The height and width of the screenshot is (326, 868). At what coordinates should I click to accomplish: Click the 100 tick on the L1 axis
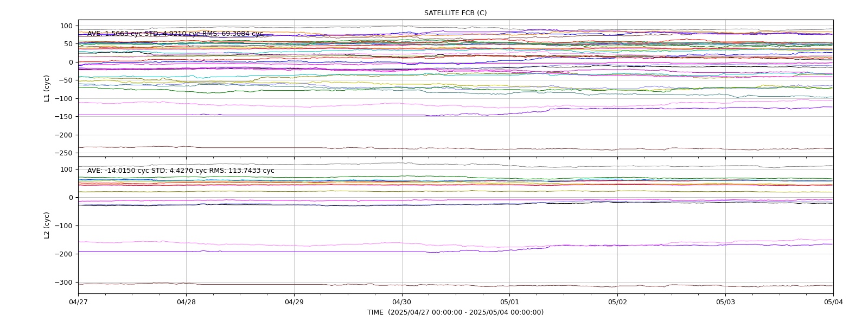coord(67,26)
